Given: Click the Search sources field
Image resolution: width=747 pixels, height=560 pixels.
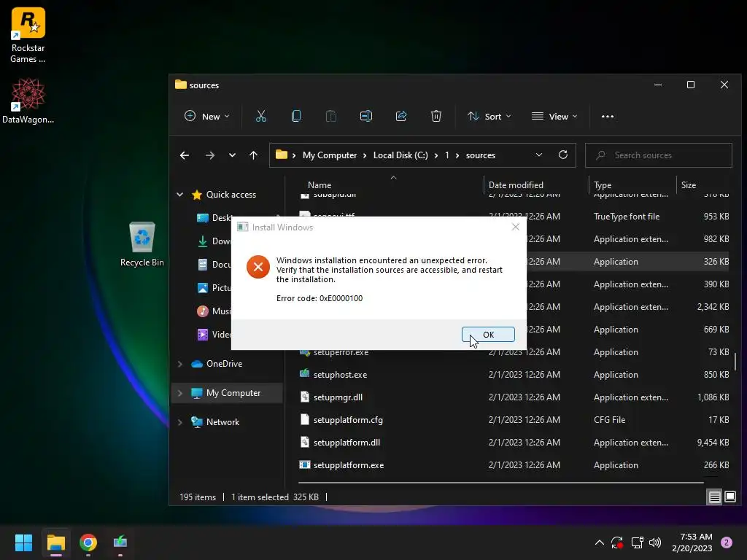Looking at the screenshot, I should point(659,155).
